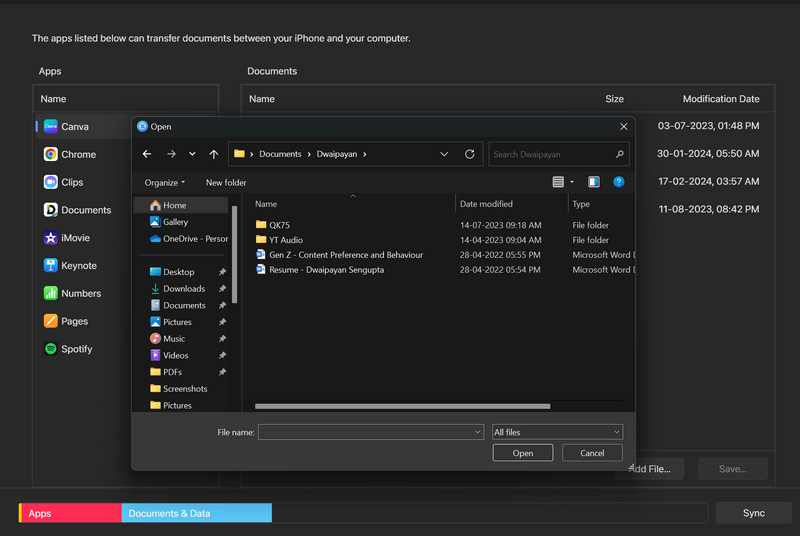Click the Open button
Image resolution: width=800 pixels, height=536 pixels.
tap(523, 453)
